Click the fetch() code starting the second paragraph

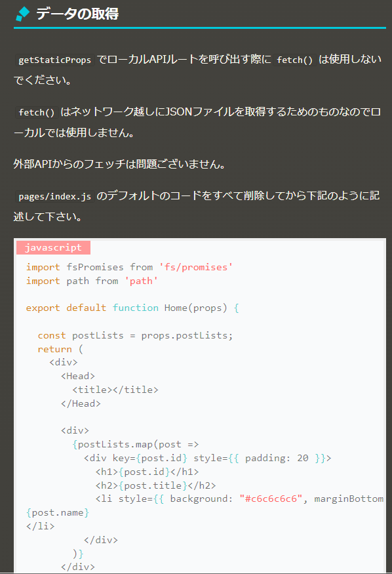point(36,112)
